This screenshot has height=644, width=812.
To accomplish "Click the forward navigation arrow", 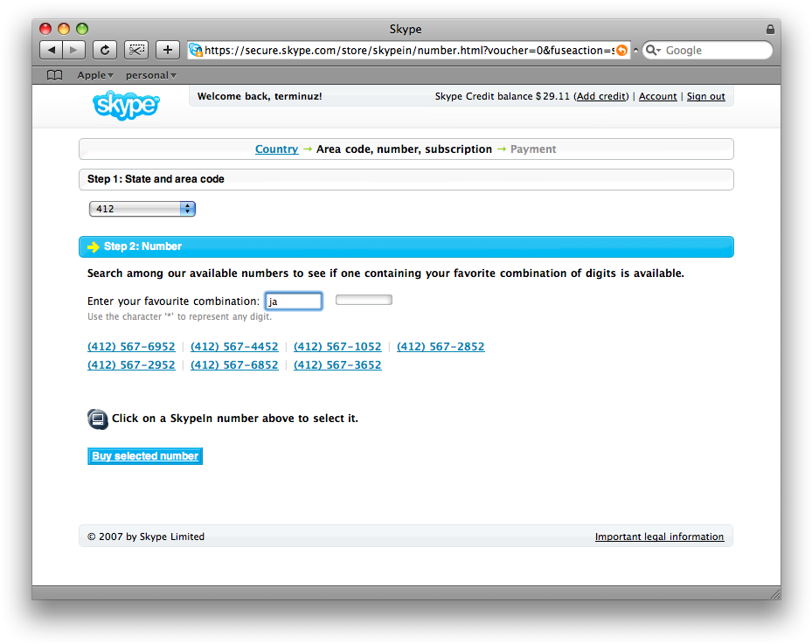I will [73, 50].
